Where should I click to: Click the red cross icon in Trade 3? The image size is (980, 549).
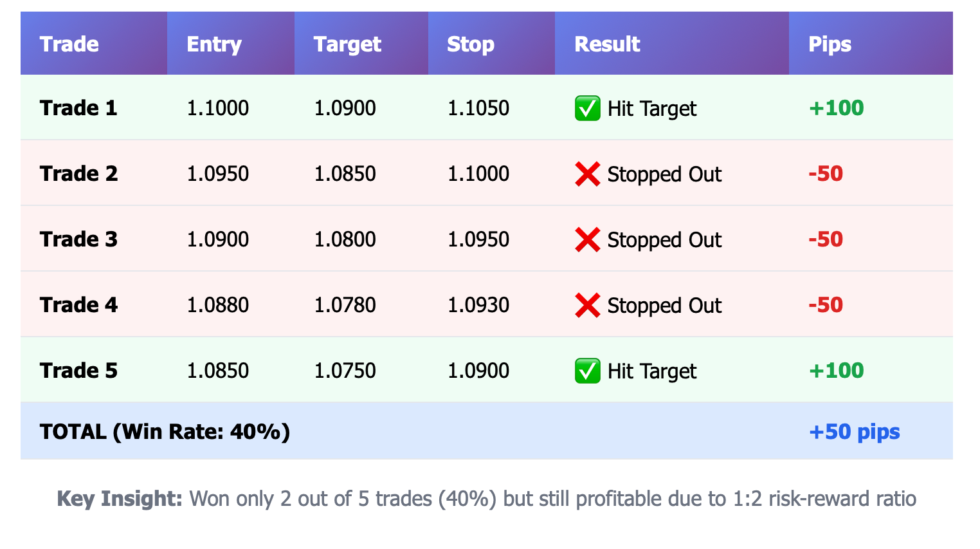pyautogui.click(x=588, y=240)
